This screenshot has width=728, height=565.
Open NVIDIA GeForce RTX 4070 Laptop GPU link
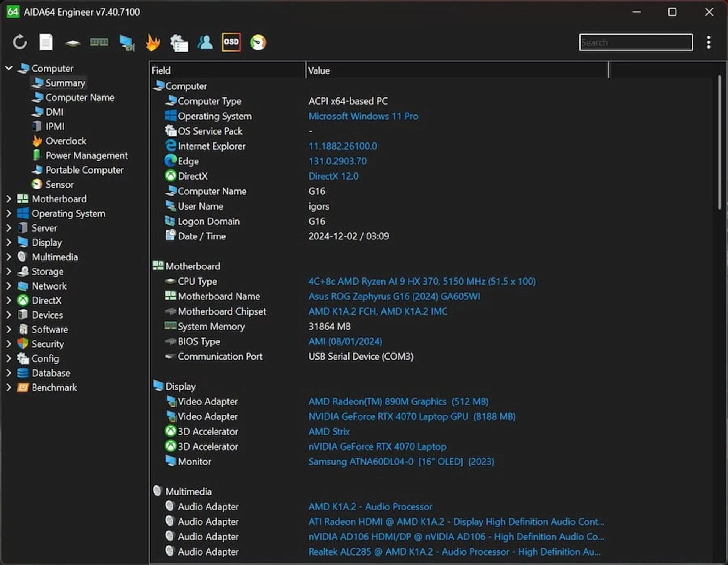[412, 416]
